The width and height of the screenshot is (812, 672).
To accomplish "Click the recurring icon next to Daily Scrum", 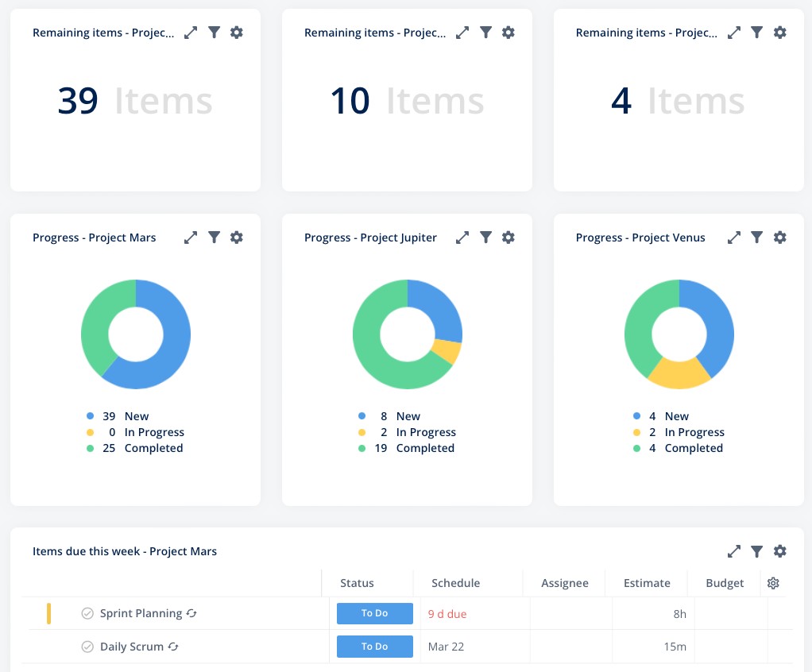I will click(173, 646).
